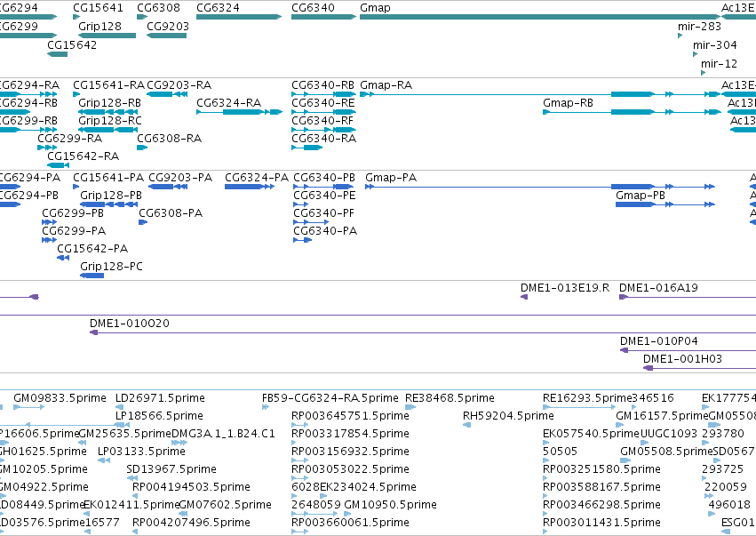Viewport: 756px width, 536px height.
Task: Select the Gmap-RA transcript label
Action: click(386, 85)
